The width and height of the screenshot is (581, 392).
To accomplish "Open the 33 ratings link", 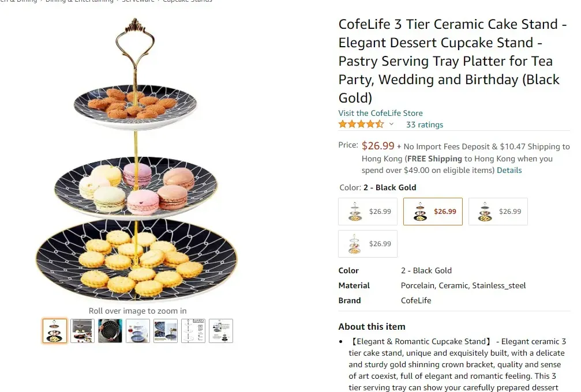I will click(425, 125).
